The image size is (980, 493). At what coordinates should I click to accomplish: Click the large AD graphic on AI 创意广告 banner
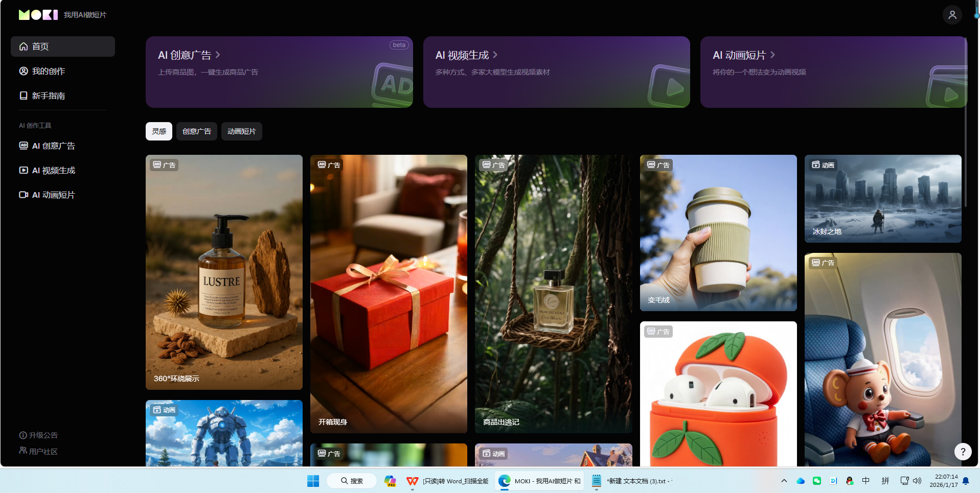click(x=392, y=85)
